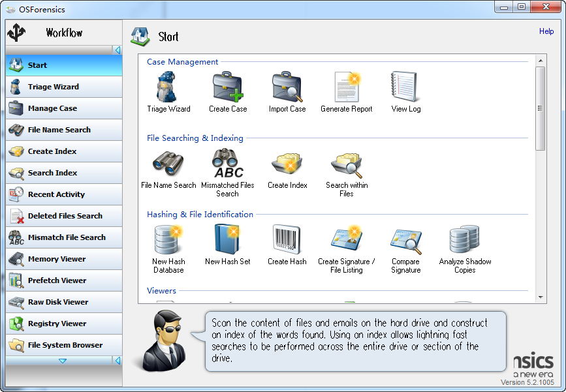This screenshot has width=566, height=392.
Task: Close the OSForensics window
Action: [546, 7]
